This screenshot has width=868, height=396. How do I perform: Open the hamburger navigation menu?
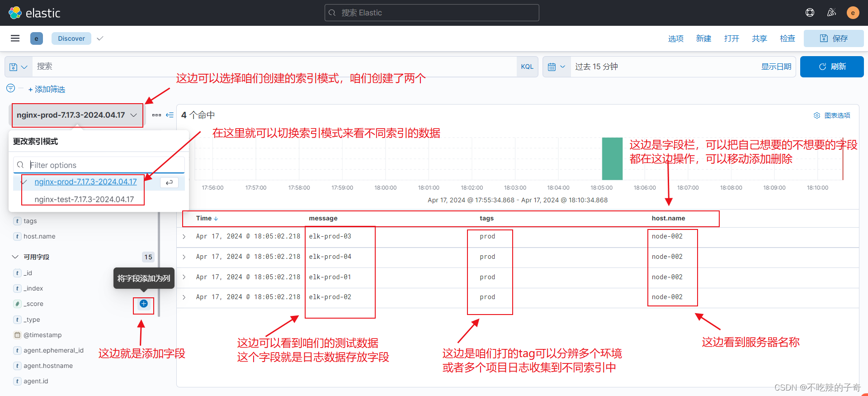coord(15,38)
